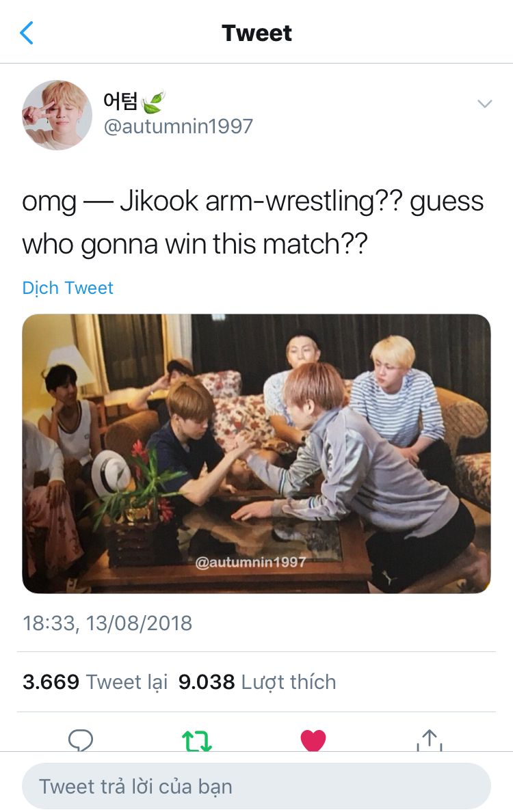The height and width of the screenshot is (812, 513).
Task: Click the 어텀 display name
Action: (x=120, y=100)
